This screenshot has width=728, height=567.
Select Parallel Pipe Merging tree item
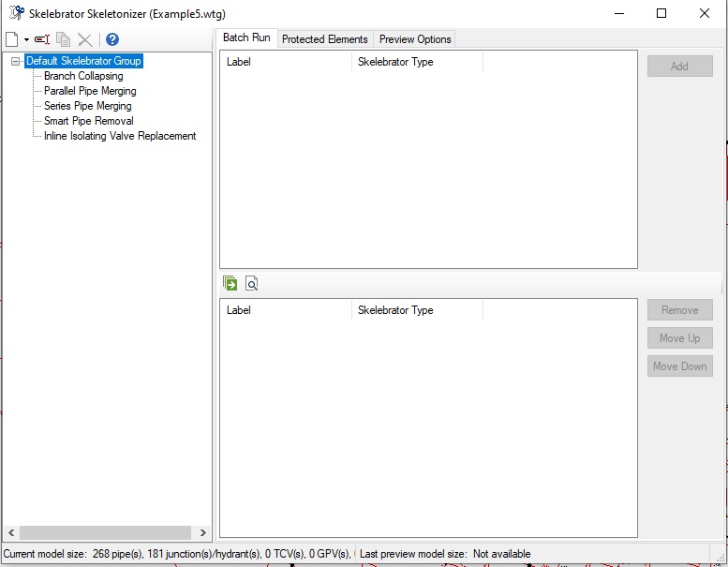pos(90,91)
